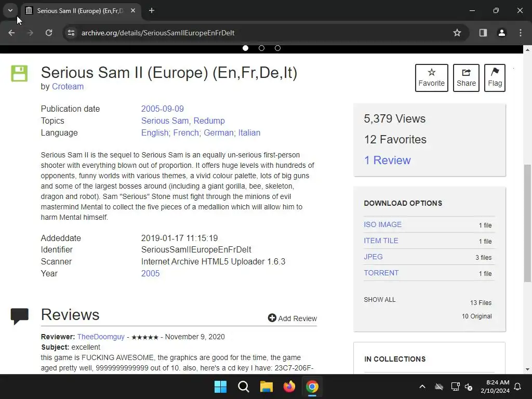Bookmark this page with the star icon
Viewport: 532px width, 399px height.
point(457,33)
